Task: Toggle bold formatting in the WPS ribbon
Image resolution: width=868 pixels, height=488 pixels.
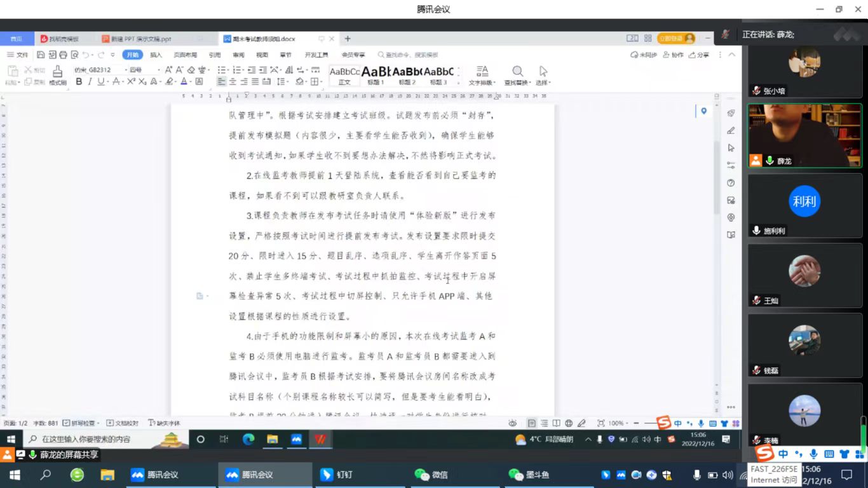Action: 79,82
